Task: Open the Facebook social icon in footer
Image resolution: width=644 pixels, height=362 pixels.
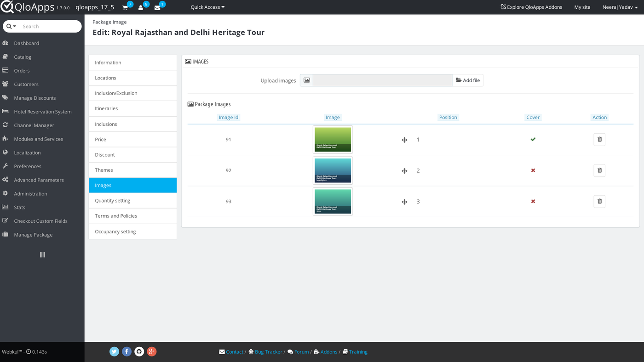Action: (127, 351)
